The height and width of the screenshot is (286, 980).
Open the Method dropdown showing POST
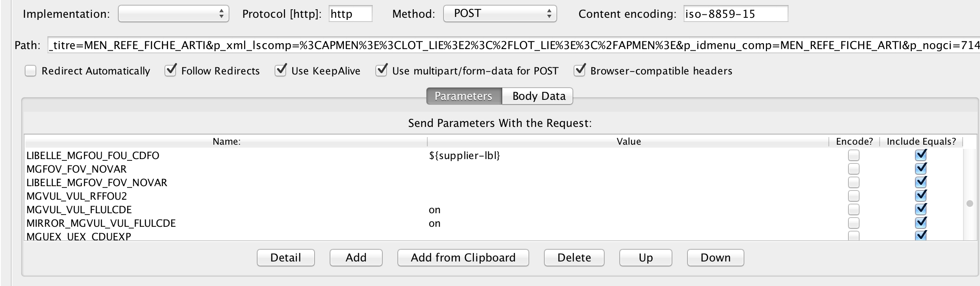coord(500,13)
